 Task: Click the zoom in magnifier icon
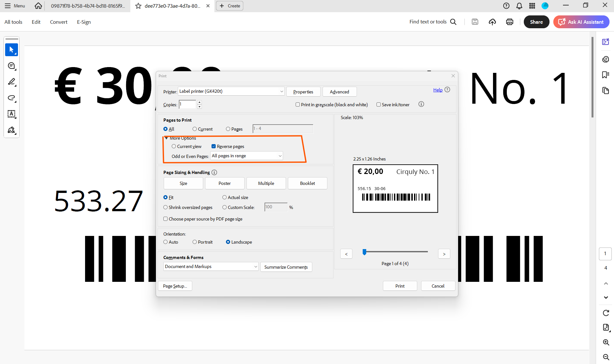[606, 342]
